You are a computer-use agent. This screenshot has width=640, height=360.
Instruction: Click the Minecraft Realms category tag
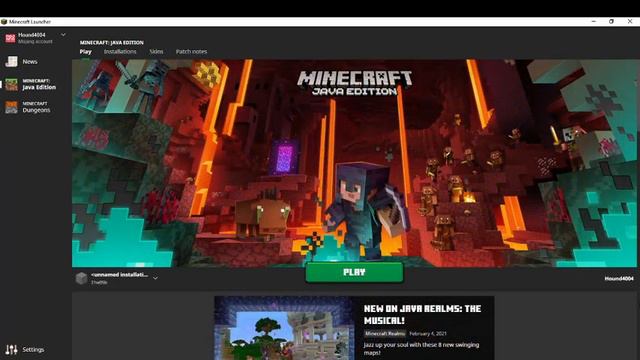point(385,333)
